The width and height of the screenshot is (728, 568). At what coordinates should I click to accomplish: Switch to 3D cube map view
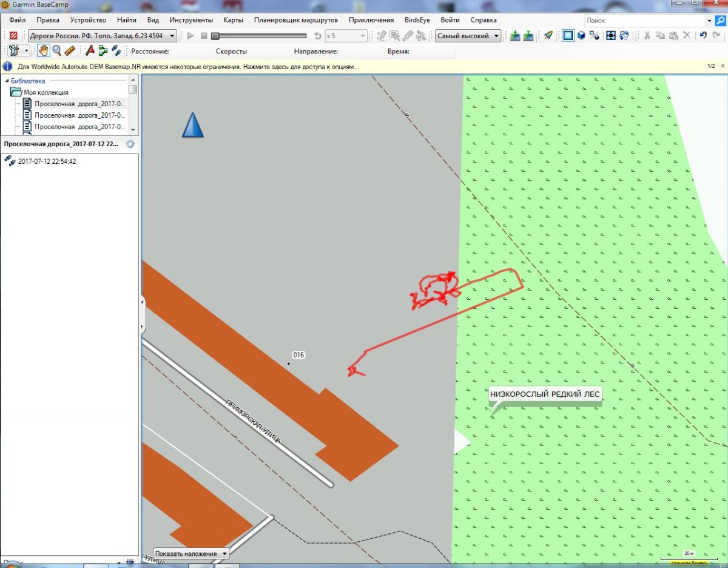[581, 36]
